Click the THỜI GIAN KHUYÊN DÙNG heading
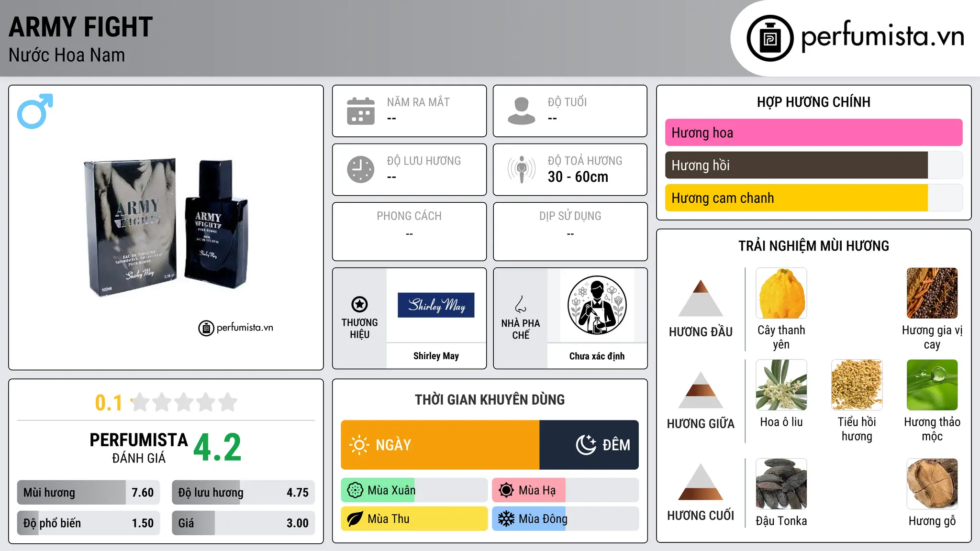The image size is (980, 551). coord(490,399)
